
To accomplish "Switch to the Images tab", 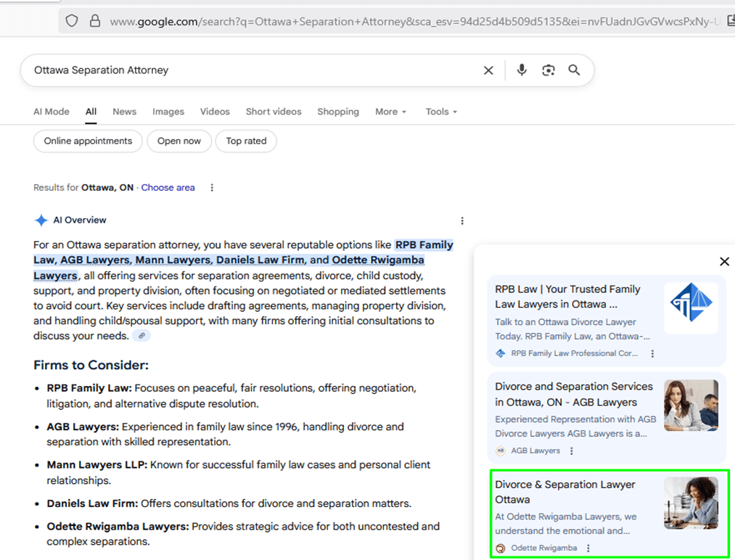I will pyautogui.click(x=168, y=112).
